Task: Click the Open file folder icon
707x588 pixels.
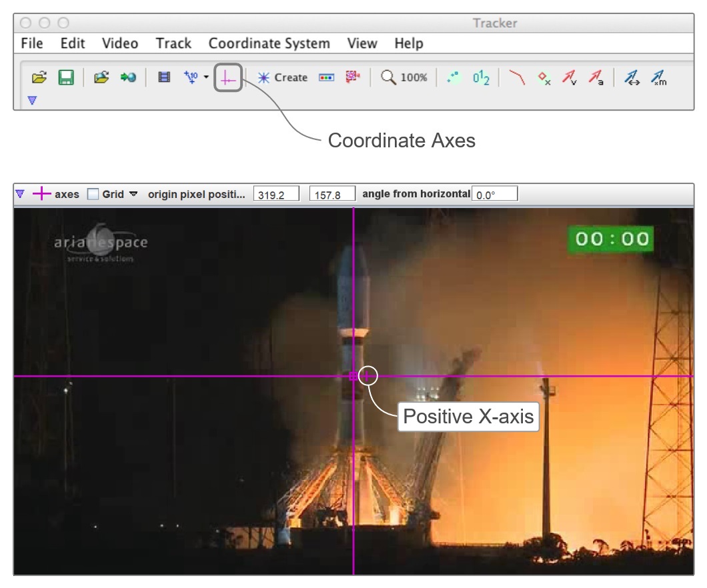Action: point(39,77)
